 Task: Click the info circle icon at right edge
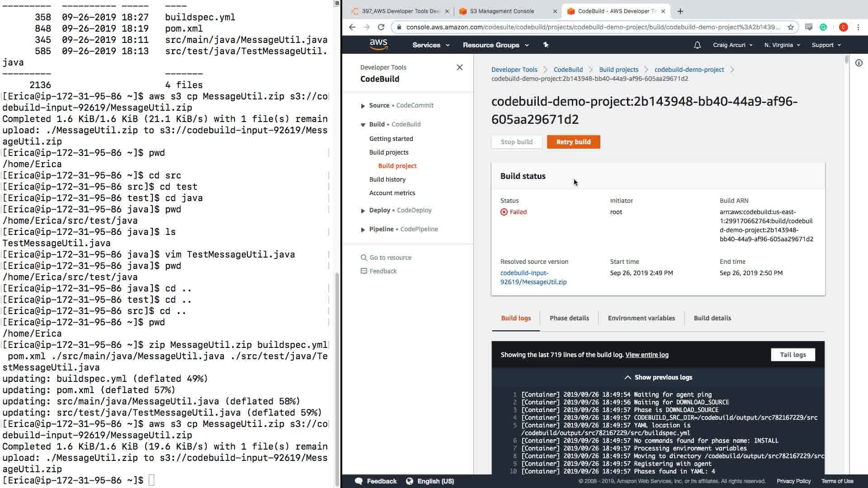coord(859,63)
